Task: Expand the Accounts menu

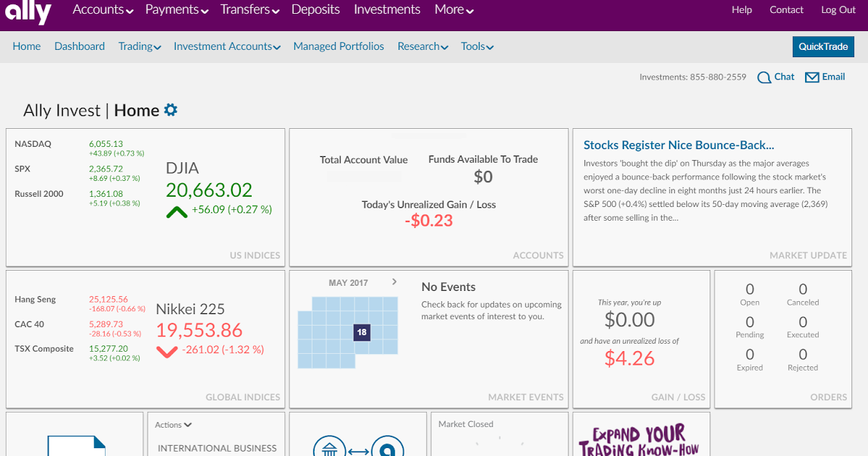Action: click(103, 10)
